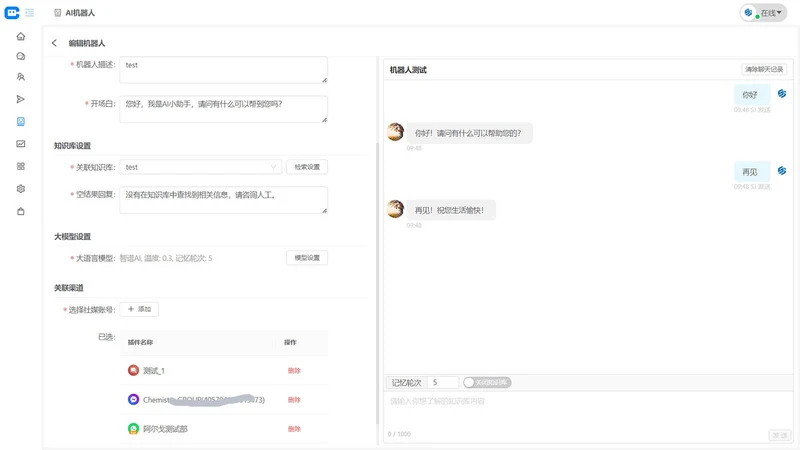Click bot avatar next to 再见 reply
The width and height of the screenshot is (800, 450).
(395, 209)
